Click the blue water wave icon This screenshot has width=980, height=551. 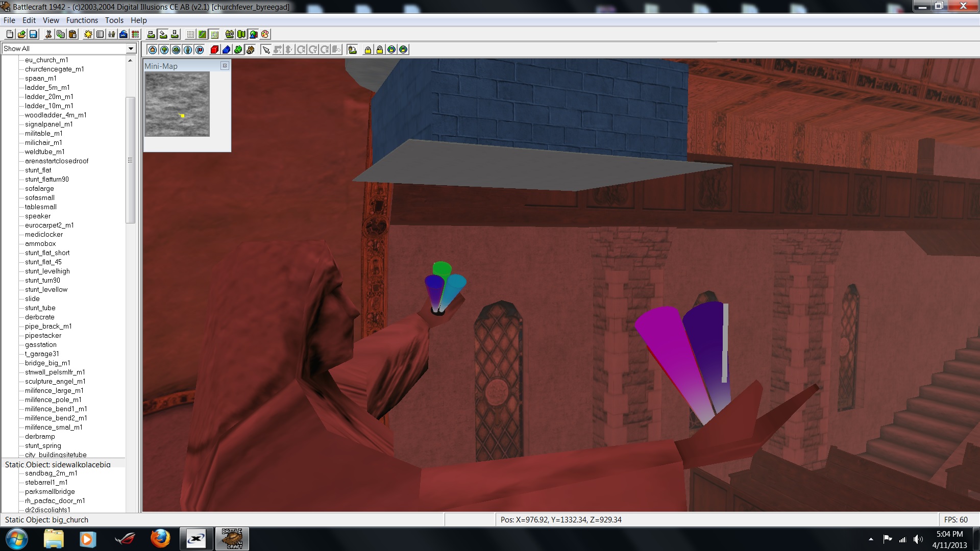[123, 34]
